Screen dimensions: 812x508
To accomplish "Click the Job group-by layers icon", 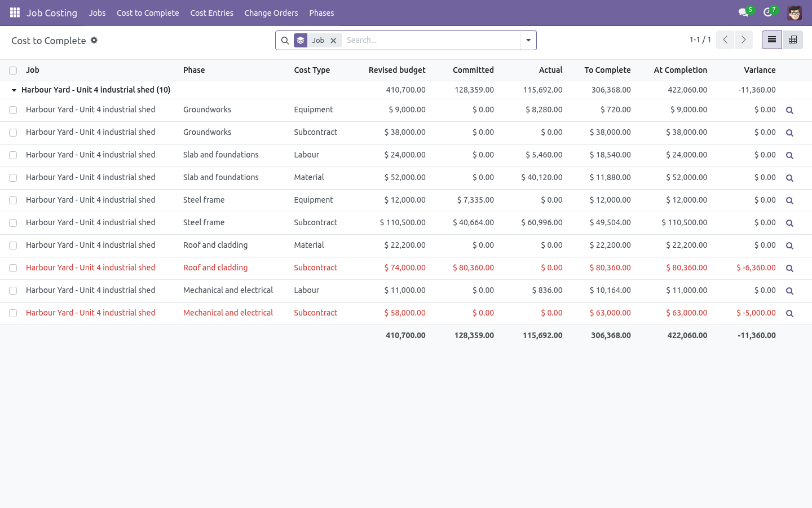I will (x=301, y=41).
